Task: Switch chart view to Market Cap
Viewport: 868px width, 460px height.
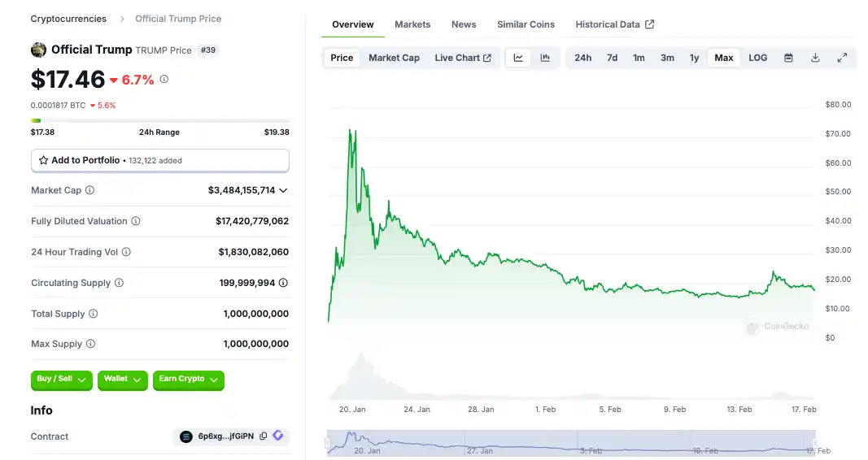Action: click(394, 58)
